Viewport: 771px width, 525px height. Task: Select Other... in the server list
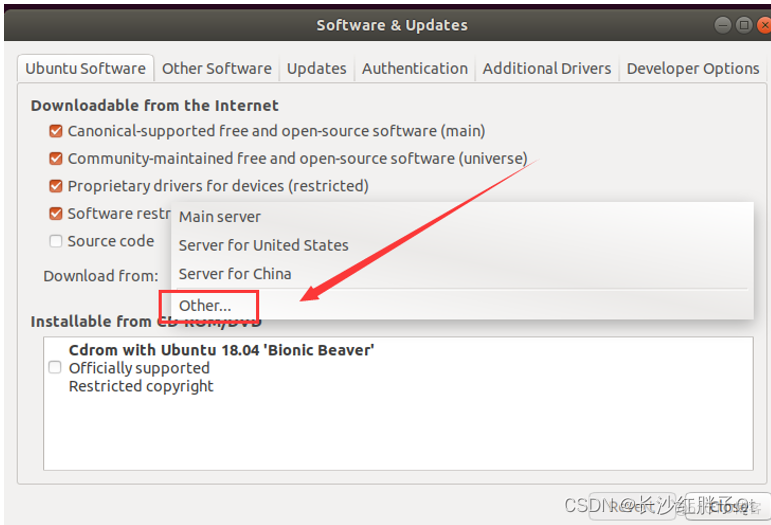[205, 305]
